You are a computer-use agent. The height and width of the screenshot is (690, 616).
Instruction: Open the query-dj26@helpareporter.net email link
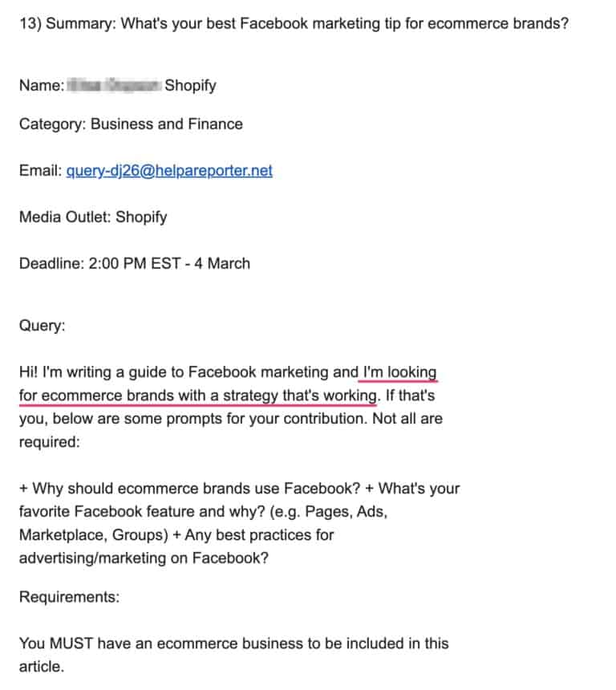pos(169,171)
